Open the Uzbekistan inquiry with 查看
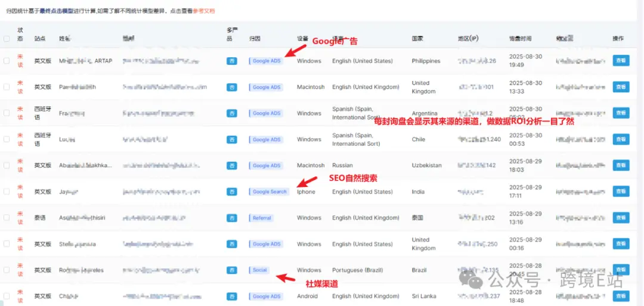 pyautogui.click(x=621, y=166)
